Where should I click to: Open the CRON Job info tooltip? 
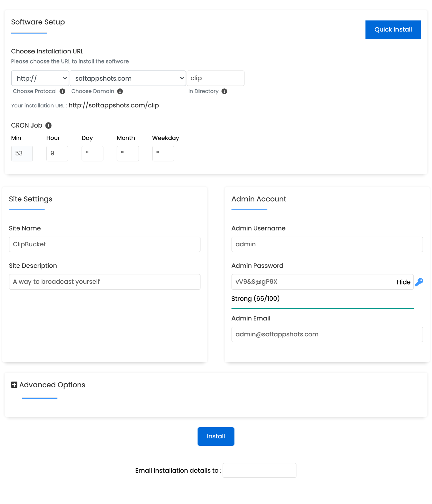click(x=48, y=125)
